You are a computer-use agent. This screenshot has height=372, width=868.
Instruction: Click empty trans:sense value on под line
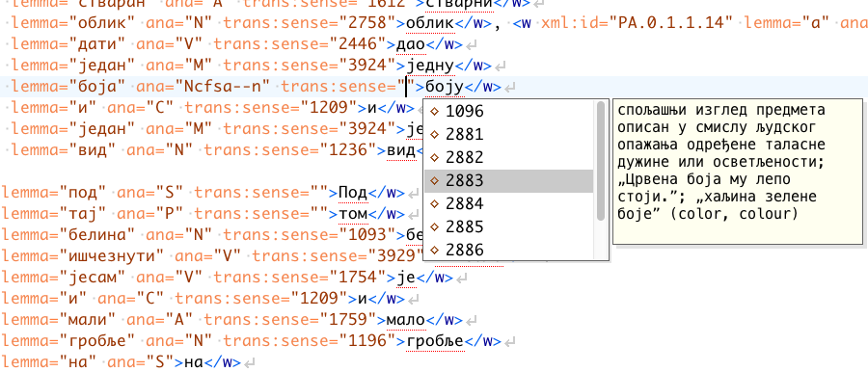coord(319,193)
